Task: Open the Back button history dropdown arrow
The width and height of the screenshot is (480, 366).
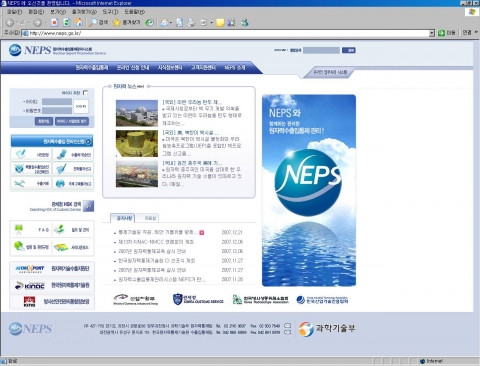Action: click(x=28, y=23)
